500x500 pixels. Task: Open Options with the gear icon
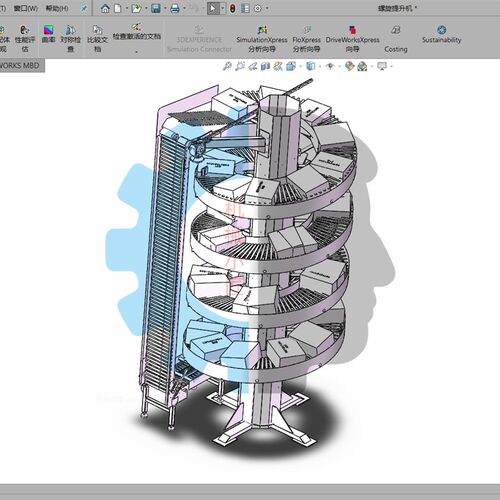[258, 8]
